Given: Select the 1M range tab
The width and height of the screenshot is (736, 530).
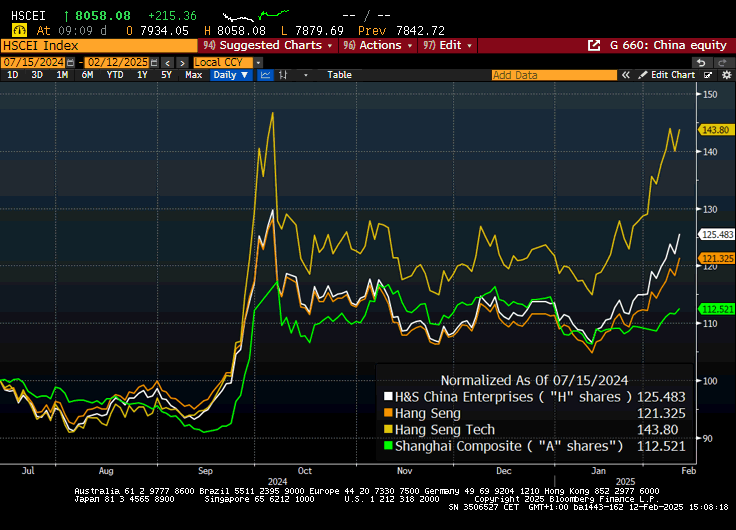Looking at the screenshot, I should pyautogui.click(x=62, y=75).
